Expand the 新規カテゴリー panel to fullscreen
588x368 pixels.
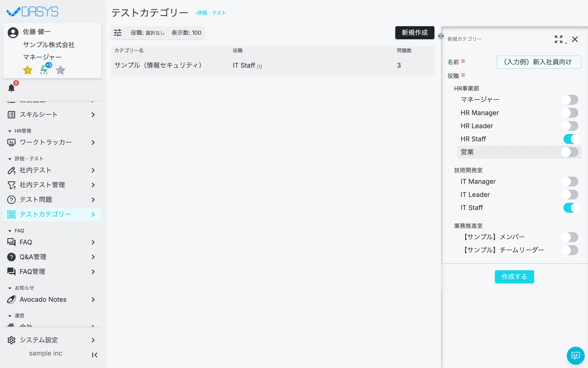click(559, 39)
